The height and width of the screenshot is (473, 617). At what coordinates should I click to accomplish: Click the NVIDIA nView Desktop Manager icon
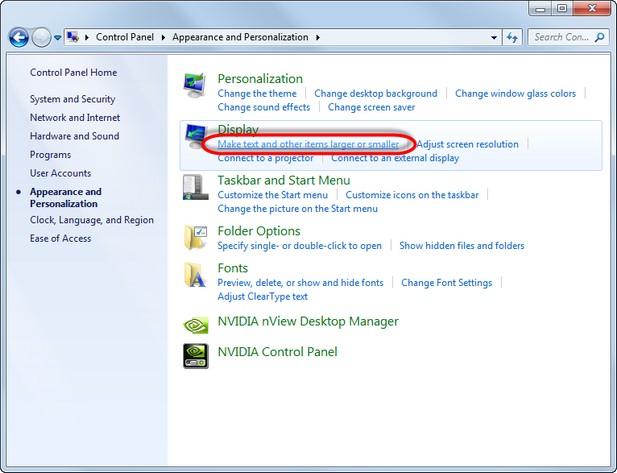click(196, 325)
